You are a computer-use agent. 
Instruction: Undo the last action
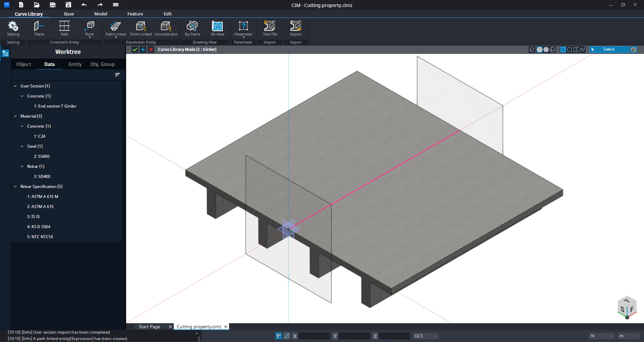click(x=84, y=5)
